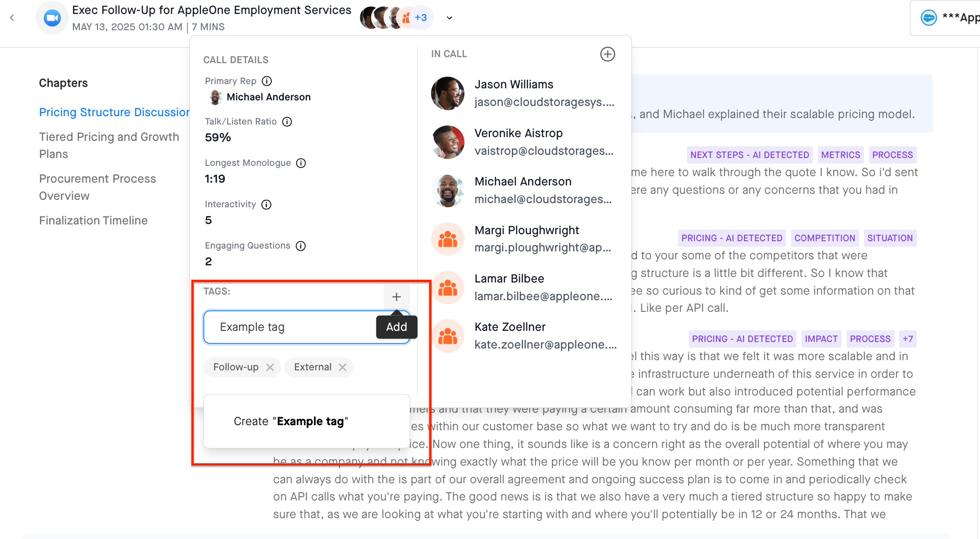Click Jason Williams email address
This screenshot has height=539, width=980.
click(544, 102)
